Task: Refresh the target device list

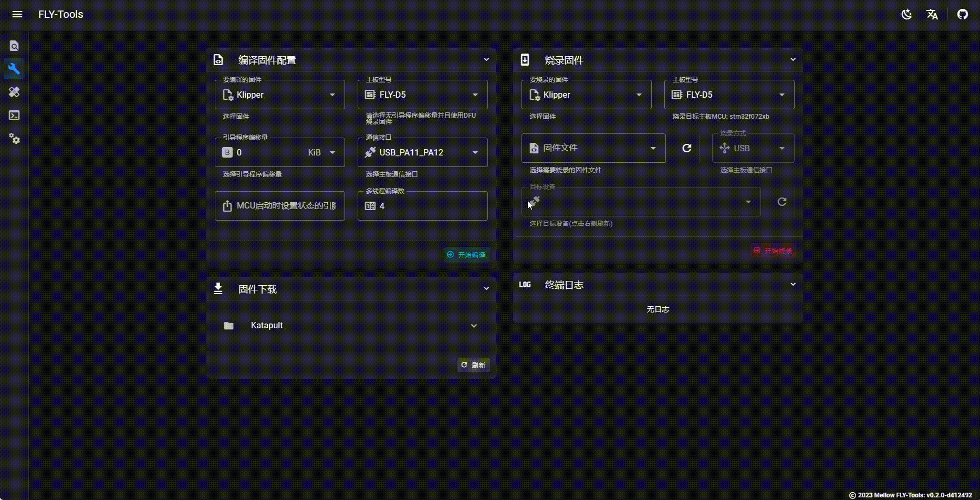Action: [781, 202]
